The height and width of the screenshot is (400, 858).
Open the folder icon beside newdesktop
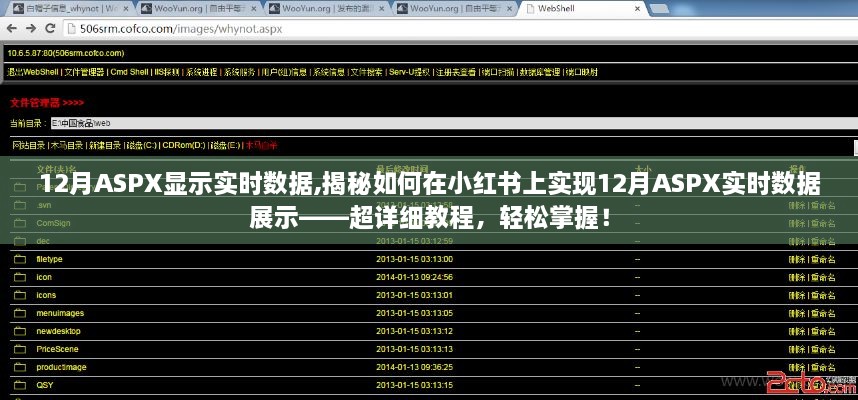[x=20, y=332]
